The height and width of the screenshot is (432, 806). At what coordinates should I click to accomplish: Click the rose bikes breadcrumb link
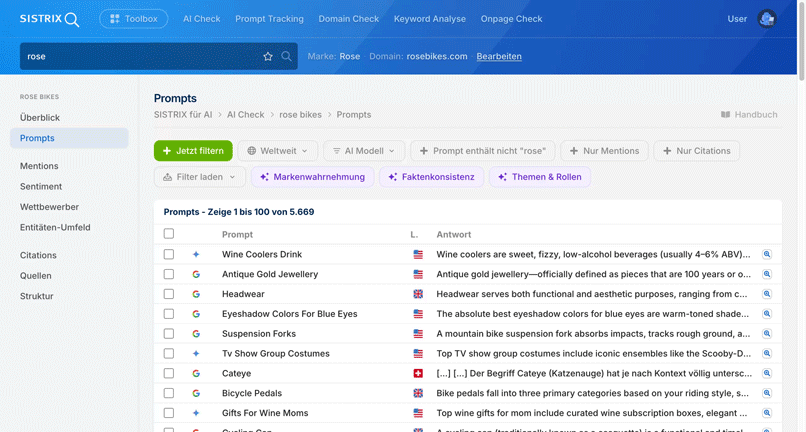pos(300,115)
